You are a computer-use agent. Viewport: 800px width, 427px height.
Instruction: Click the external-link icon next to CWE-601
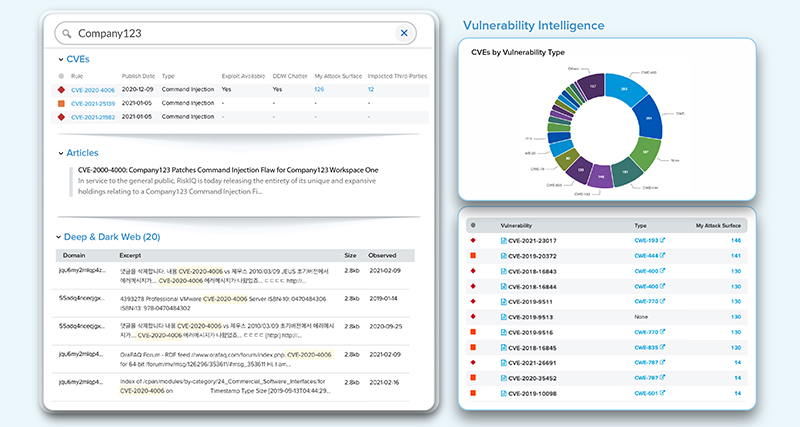[x=662, y=393]
